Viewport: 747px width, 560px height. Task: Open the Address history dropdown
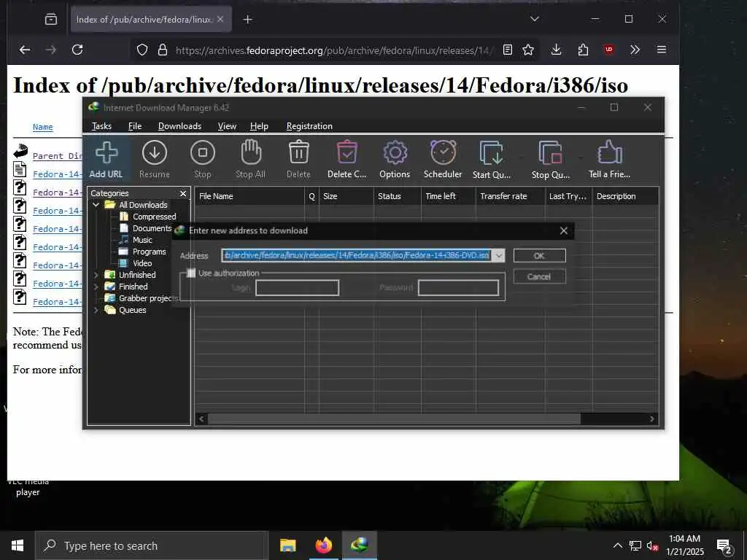click(x=498, y=256)
